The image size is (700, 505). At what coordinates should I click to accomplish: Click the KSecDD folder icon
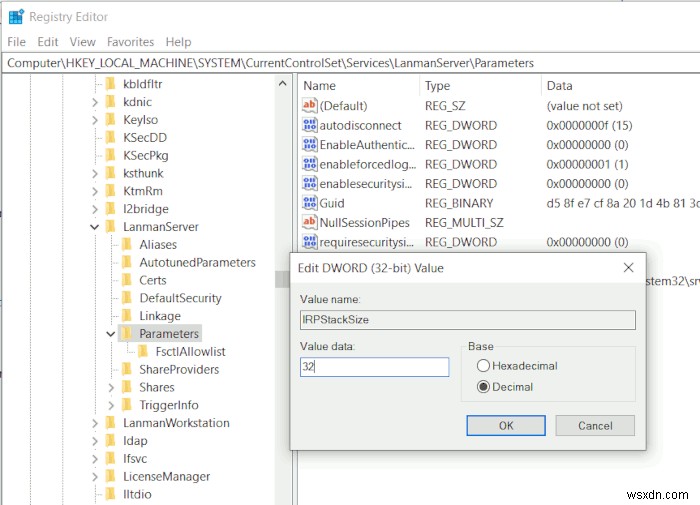[x=110, y=138]
